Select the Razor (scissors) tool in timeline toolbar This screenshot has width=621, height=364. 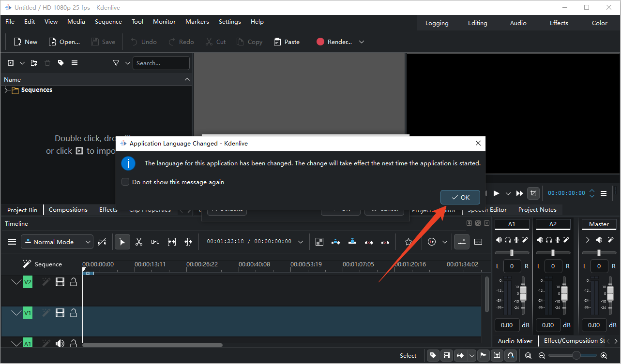(x=139, y=242)
